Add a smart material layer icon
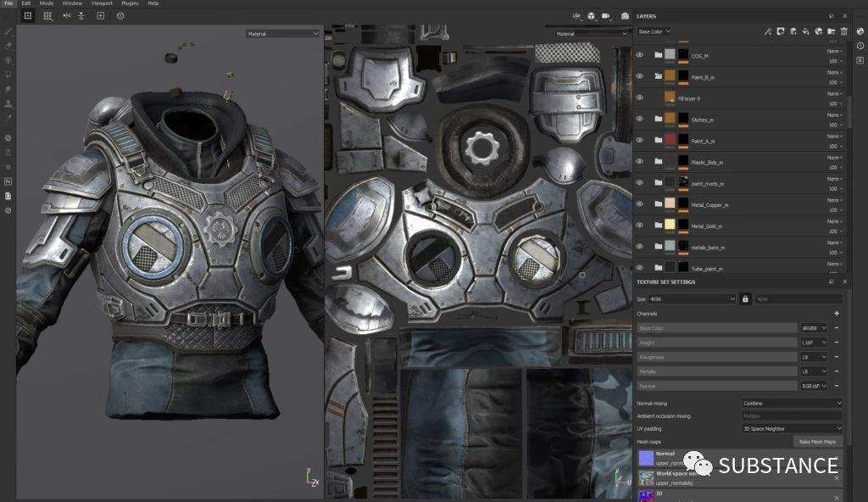 pyautogui.click(x=819, y=31)
